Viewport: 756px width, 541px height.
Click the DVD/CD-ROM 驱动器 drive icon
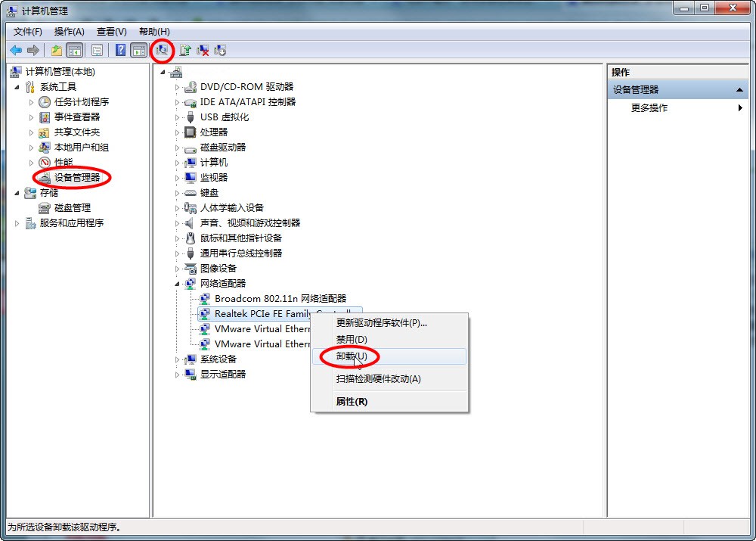coord(191,87)
